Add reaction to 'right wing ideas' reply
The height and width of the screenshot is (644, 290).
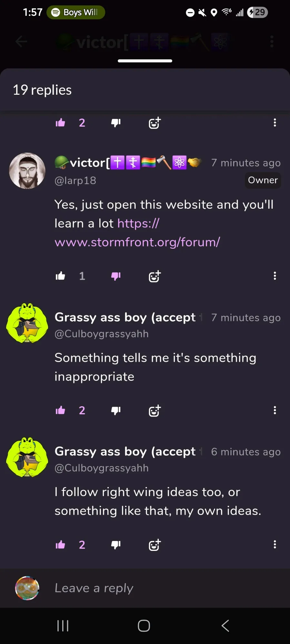[x=155, y=545]
